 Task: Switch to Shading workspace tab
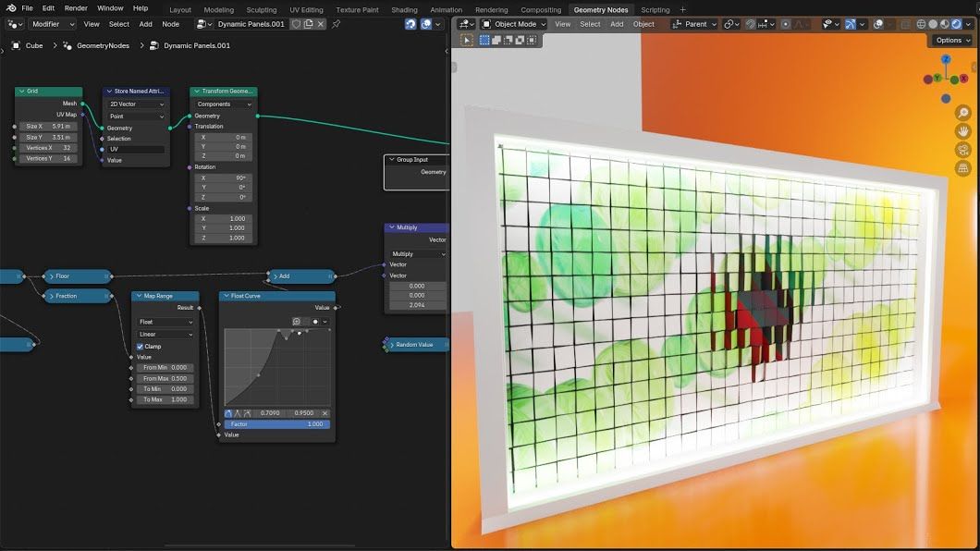[404, 10]
